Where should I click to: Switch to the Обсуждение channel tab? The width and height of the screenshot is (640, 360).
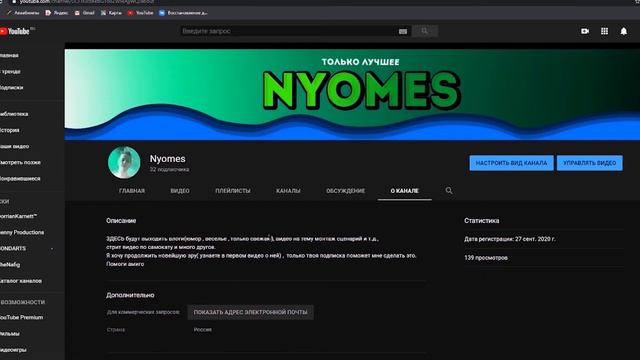point(346,191)
